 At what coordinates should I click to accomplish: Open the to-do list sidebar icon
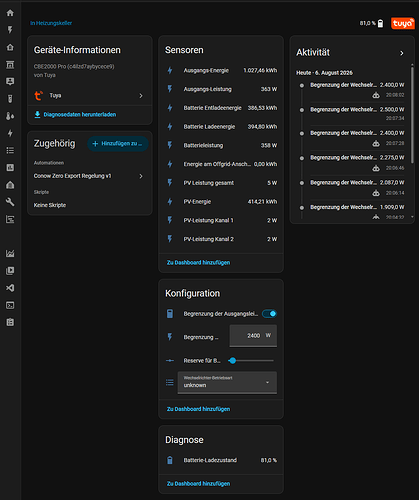point(10,150)
